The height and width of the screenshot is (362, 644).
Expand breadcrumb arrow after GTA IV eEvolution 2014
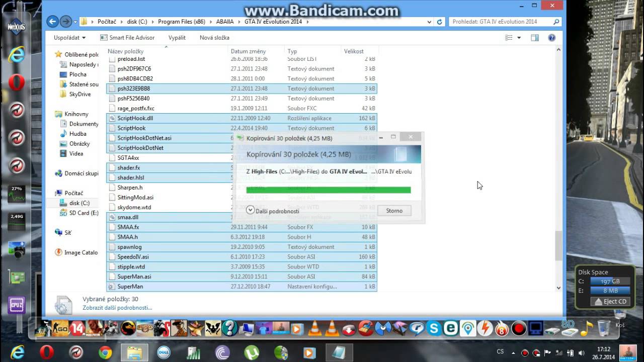click(307, 22)
